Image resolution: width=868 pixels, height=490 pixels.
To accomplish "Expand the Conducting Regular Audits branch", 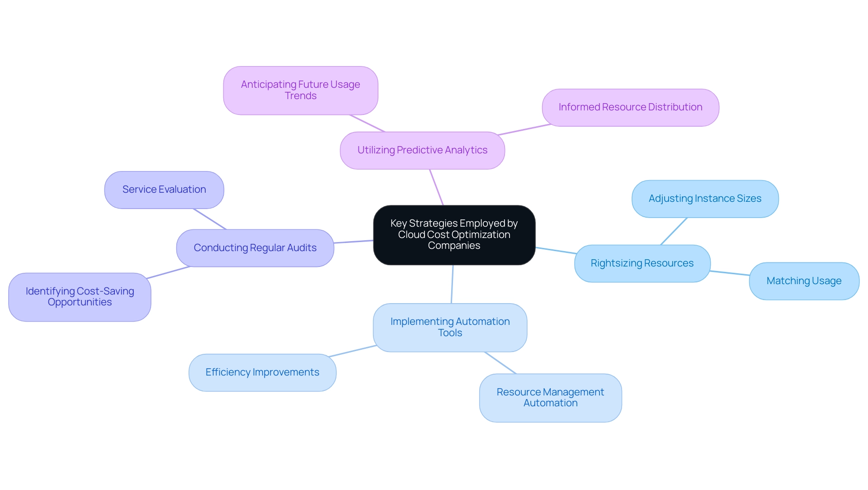I will point(246,247).
